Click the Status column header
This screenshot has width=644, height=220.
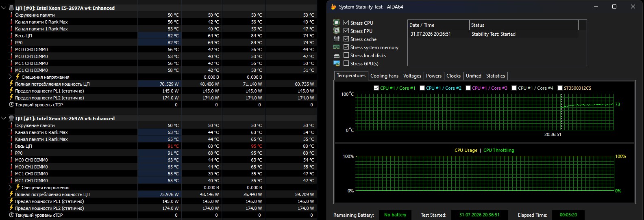pos(524,25)
